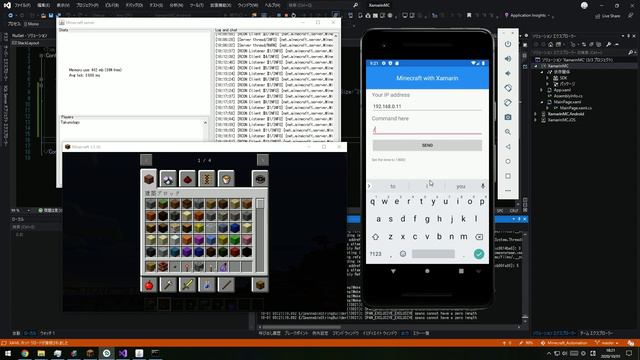
Task: Click the Solution Explorer home toolbar icon
Action: (x=550, y=44)
